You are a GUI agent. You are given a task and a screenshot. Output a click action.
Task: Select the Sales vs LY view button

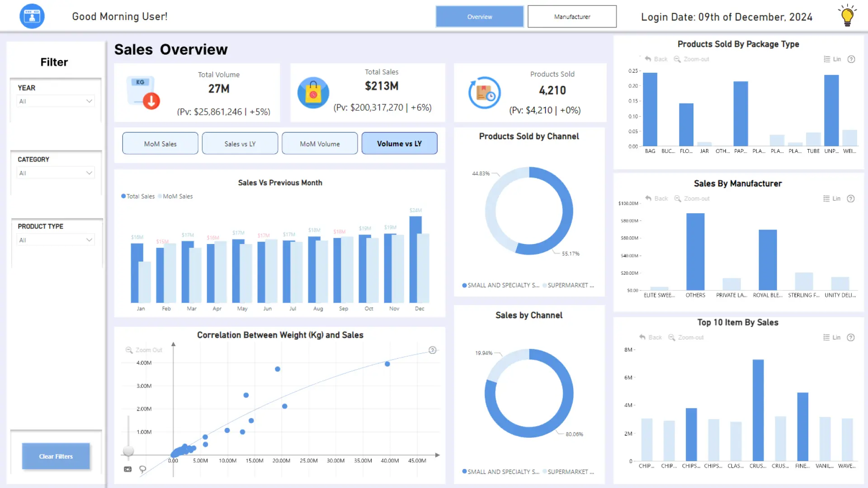point(240,143)
